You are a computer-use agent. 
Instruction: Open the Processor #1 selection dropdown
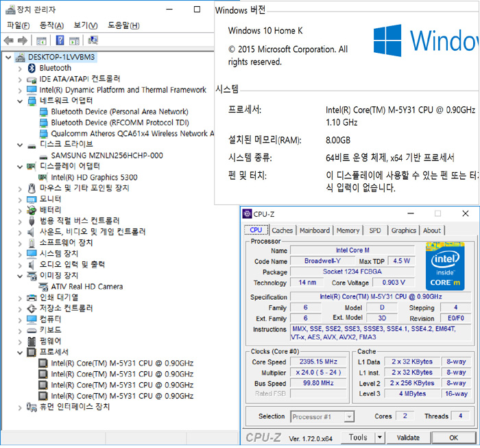point(349,416)
